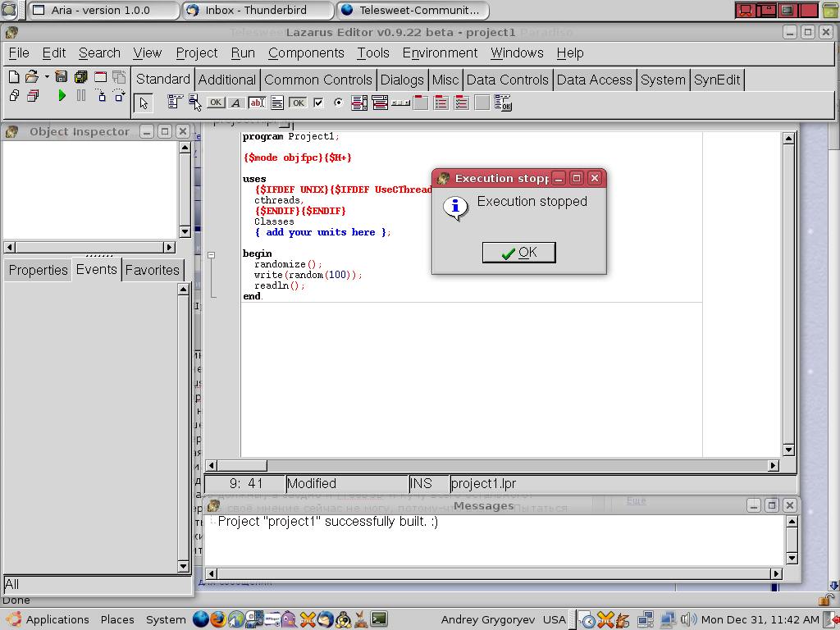Switch to the Common Controls tab

coord(318,80)
